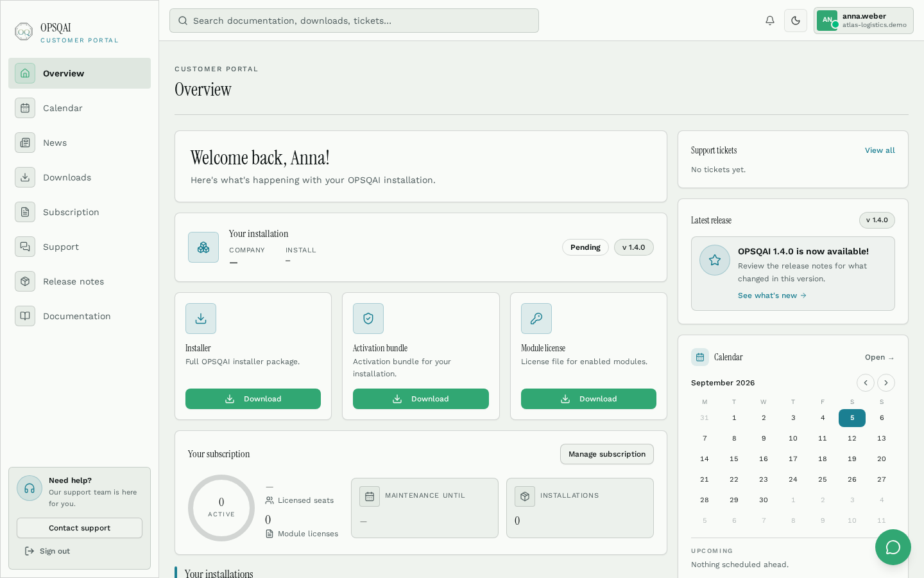Click the Pending status badge
This screenshot has width=924, height=578.
tap(585, 247)
